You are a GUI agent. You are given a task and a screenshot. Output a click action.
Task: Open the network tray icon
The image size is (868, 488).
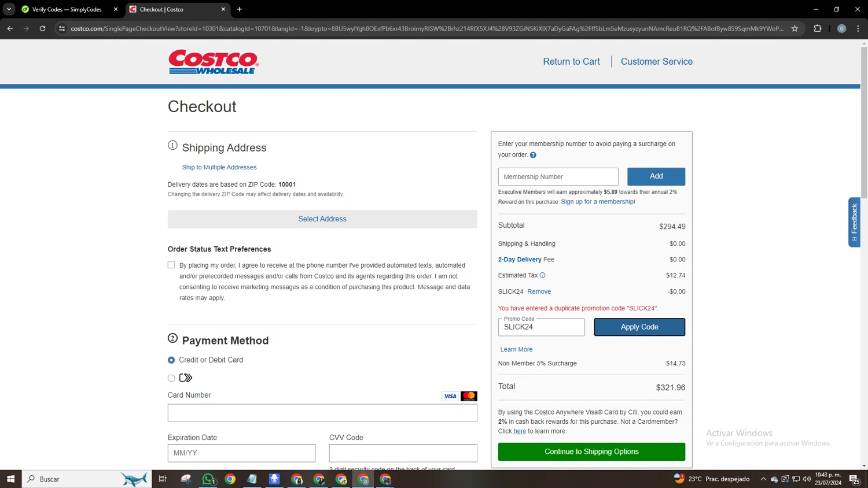[x=796, y=479]
